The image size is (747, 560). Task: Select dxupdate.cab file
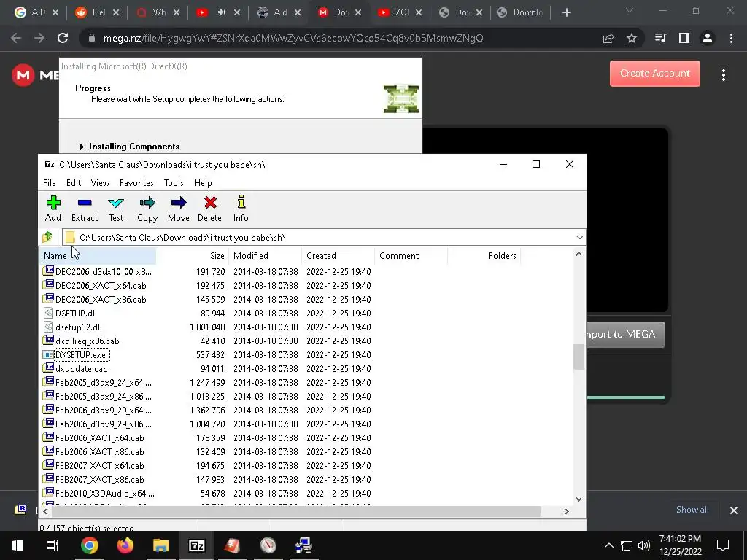pyautogui.click(x=82, y=368)
